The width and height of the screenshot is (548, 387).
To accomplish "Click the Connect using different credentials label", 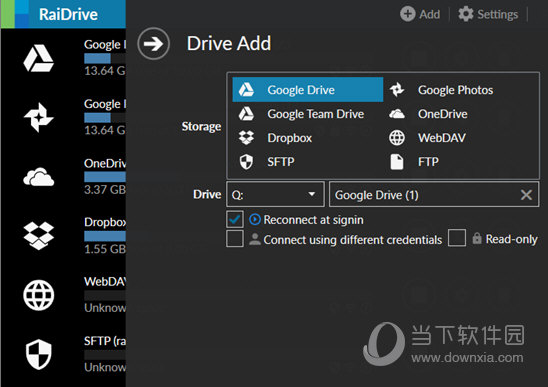I will tap(353, 240).
